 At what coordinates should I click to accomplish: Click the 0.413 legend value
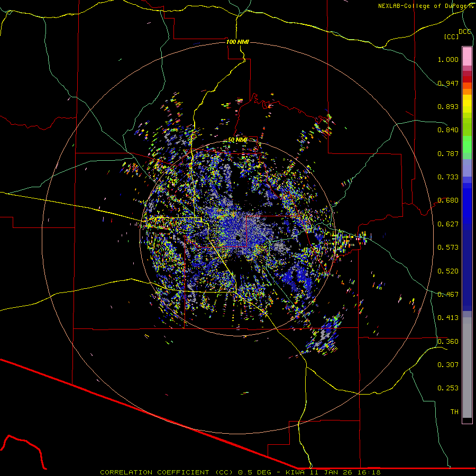448,318
